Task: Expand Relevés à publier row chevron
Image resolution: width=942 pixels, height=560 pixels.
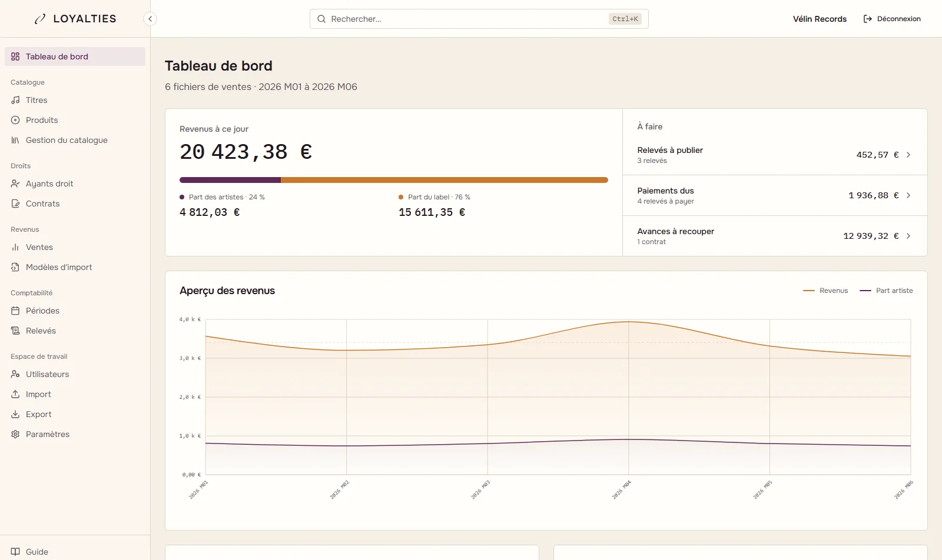Action: coord(908,155)
